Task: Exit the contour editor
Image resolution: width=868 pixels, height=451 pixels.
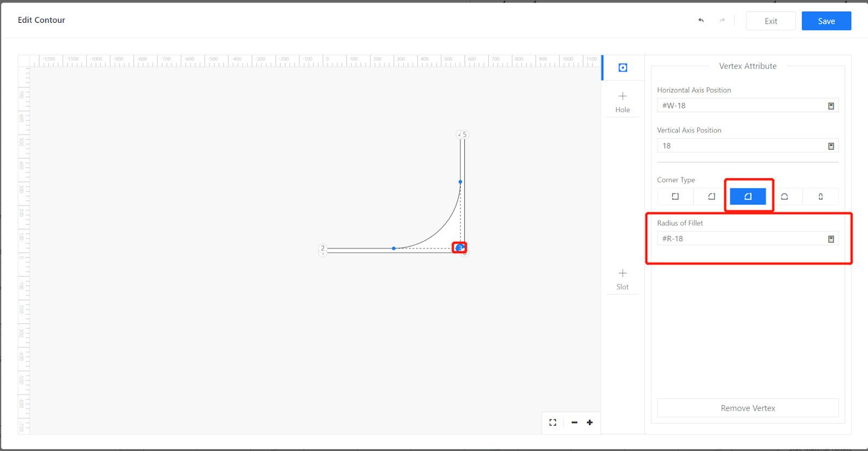Action: click(x=771, y=21)
